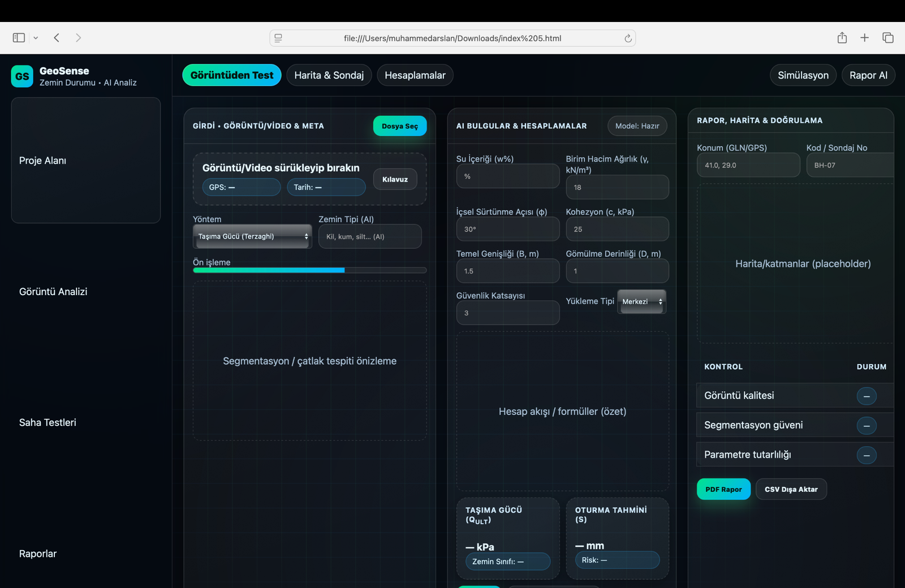Open a new tab with plus icon
Screen dimensions: 905x588
(x=864, y=38)
